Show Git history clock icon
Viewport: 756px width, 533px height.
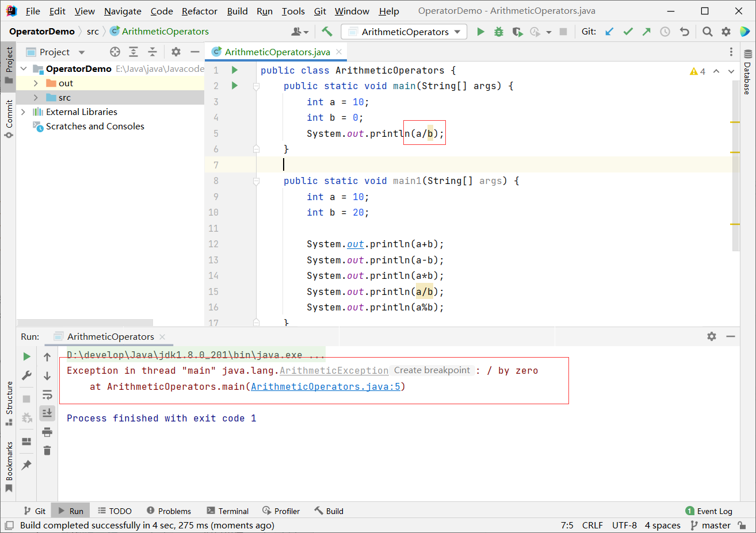pos(665,32)
